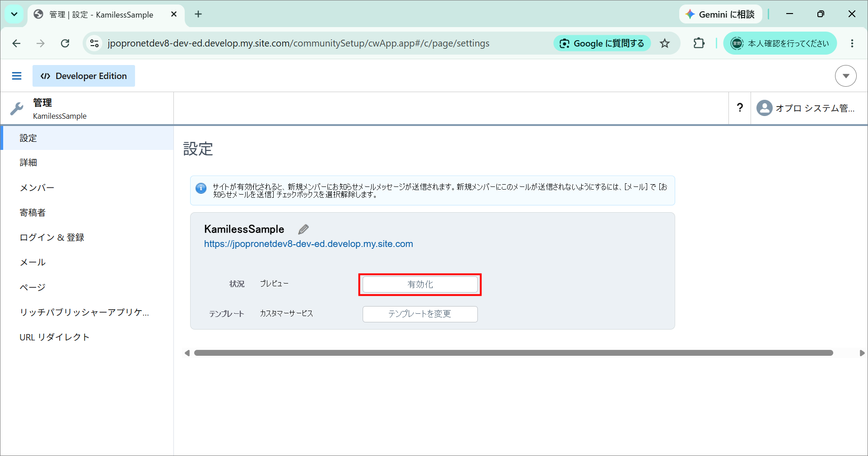Open the hamburger navigation menu
The height and width of the screenshot is (456, 868).
tap(17, 76)
